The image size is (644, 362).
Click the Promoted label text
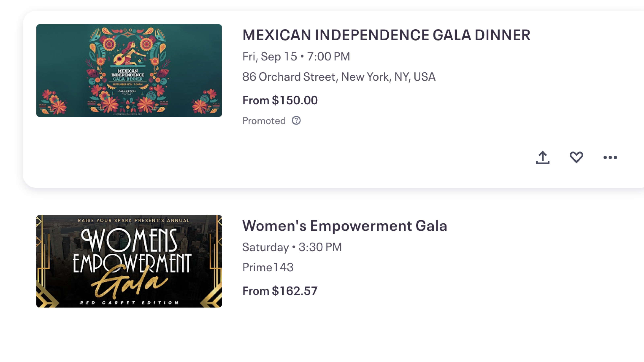click(x=263, y=121)
